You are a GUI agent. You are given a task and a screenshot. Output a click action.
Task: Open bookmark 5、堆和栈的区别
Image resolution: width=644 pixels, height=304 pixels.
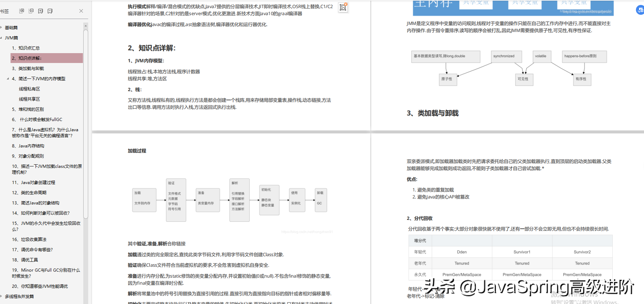click(x=28, y=109)
